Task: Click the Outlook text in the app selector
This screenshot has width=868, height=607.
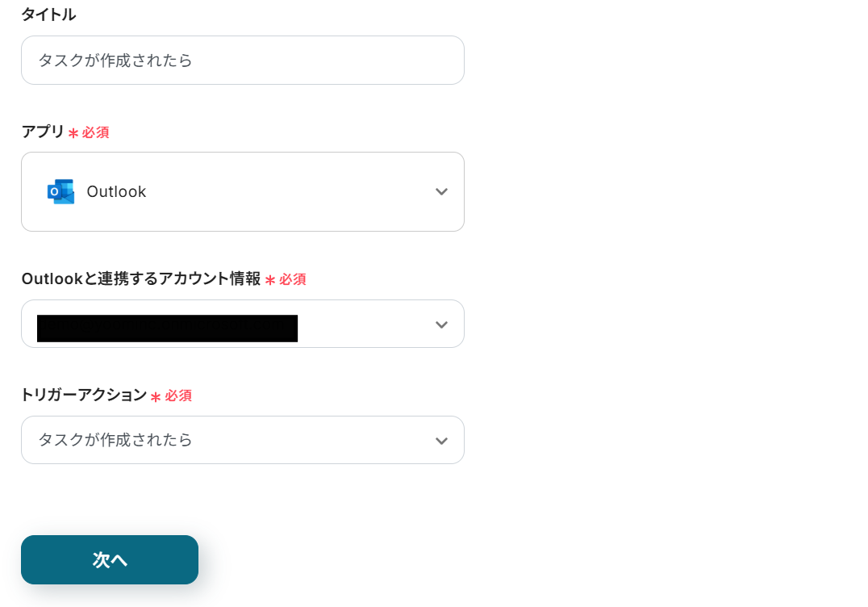Action: tap(115, 191)
